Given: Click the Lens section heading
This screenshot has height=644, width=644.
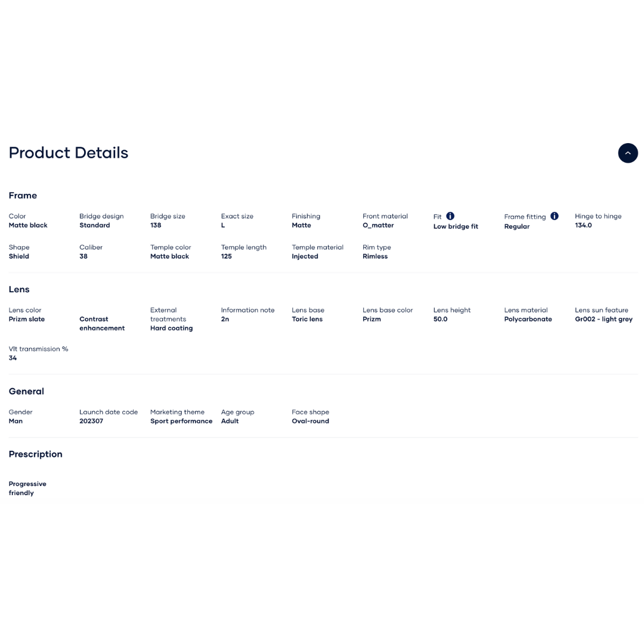Looking at the screenshot, I should tap(19, 289).
